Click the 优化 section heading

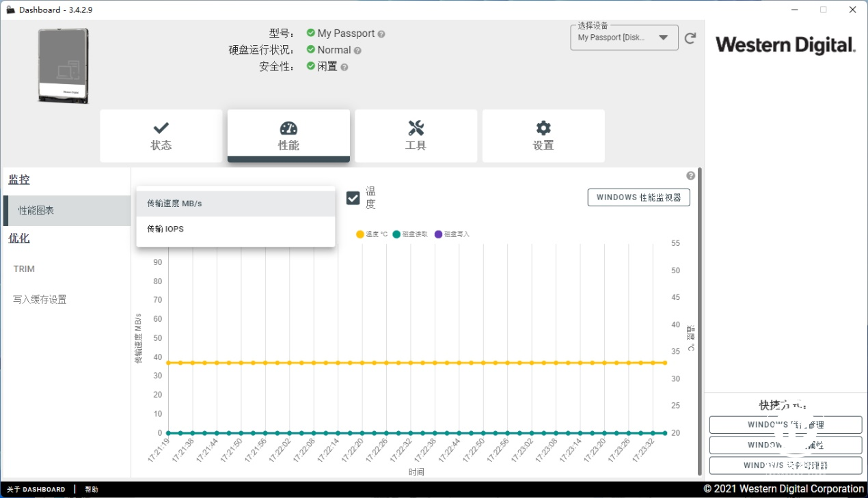[19, 238]
